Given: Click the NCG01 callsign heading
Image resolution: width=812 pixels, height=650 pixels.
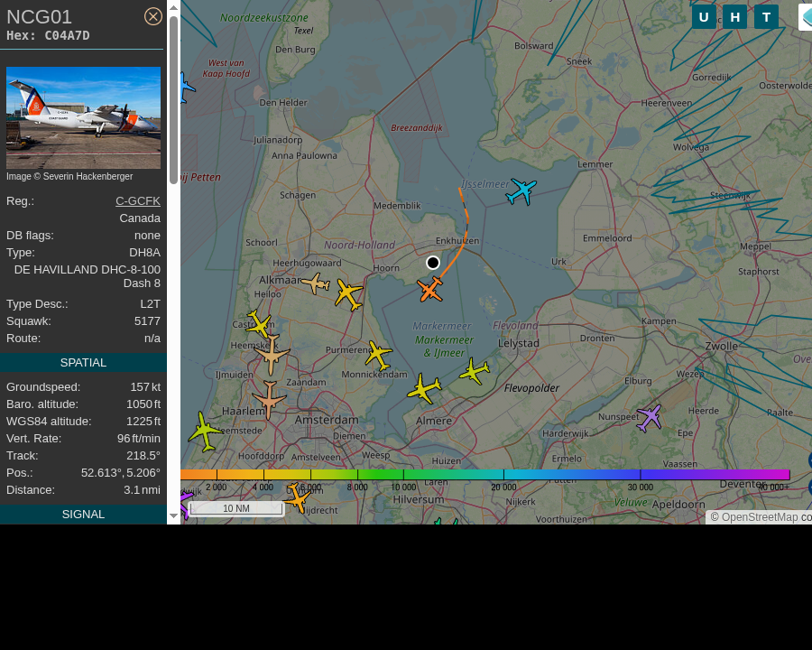Looking at the screenshot, I should click(x=40, y=16).
